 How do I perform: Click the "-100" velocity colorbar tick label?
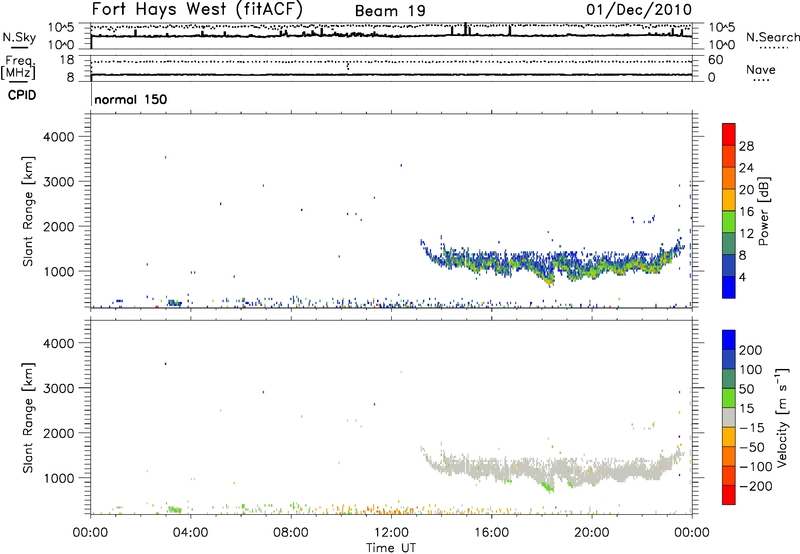756,467
